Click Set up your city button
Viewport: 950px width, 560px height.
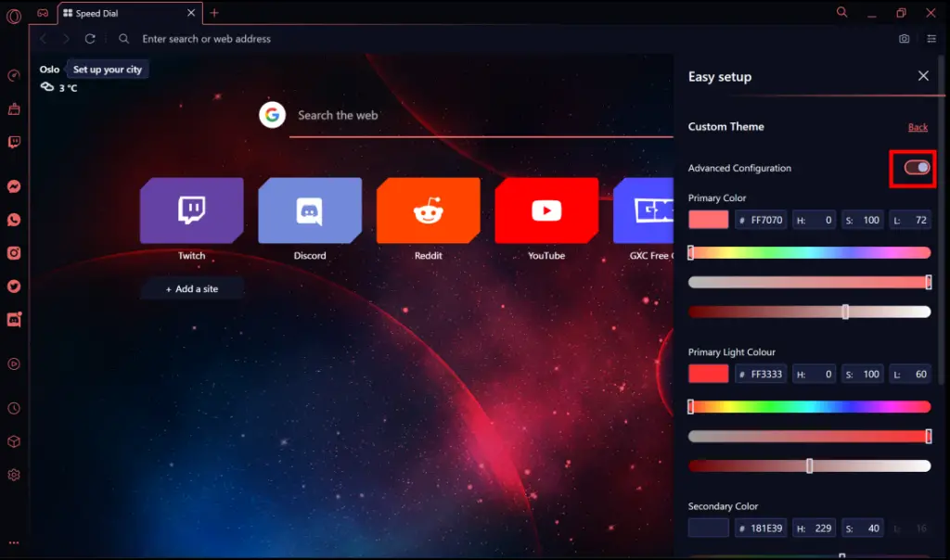coord(108,70)
